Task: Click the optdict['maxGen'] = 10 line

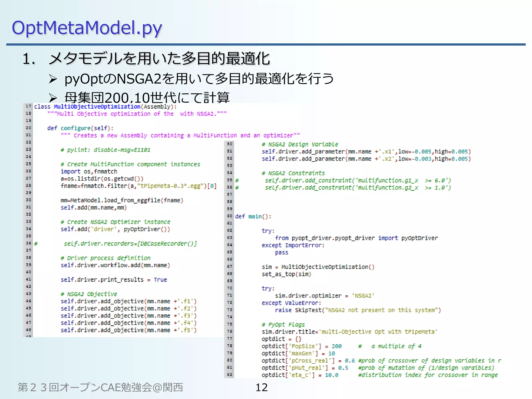Action: (298, 353)
